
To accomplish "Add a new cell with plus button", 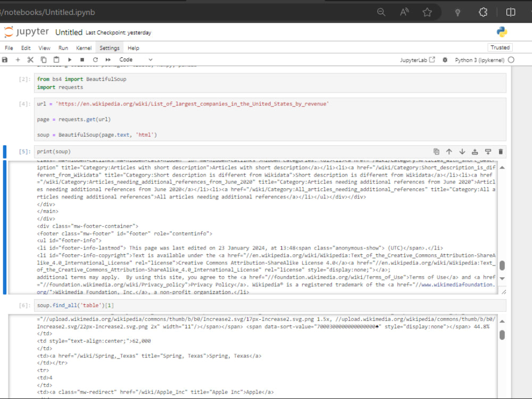I will [x=18, y=60].
